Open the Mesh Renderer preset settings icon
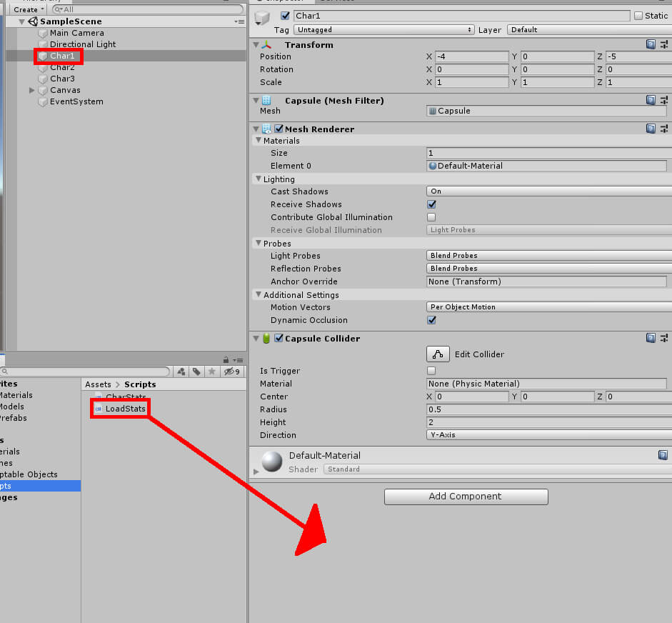 point(664,129)
